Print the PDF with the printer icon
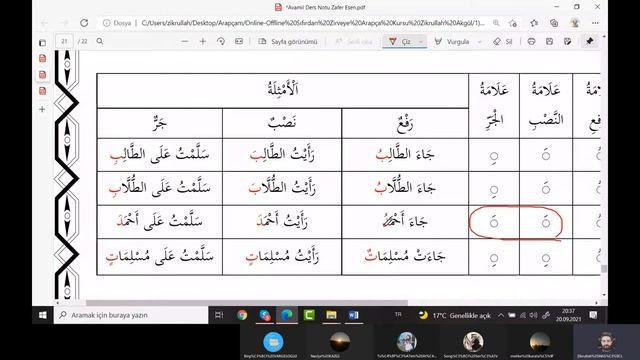Screen dimensions: 640x360 [x=531, y=42]
